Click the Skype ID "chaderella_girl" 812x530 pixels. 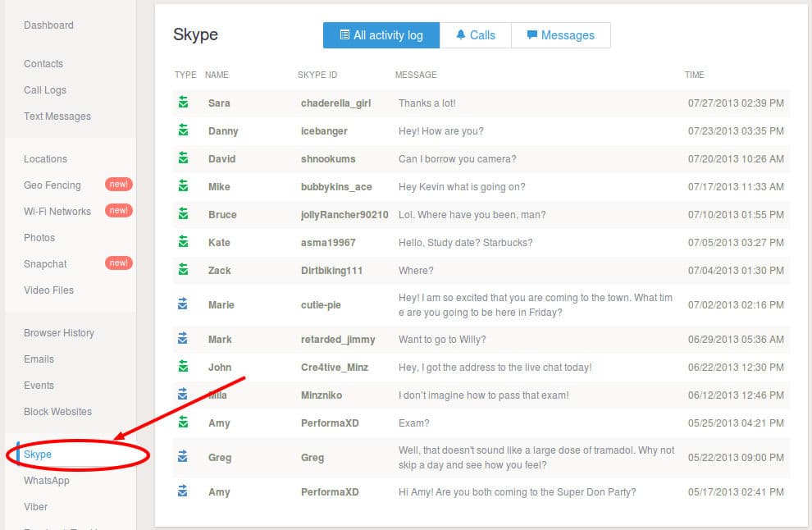336,103
